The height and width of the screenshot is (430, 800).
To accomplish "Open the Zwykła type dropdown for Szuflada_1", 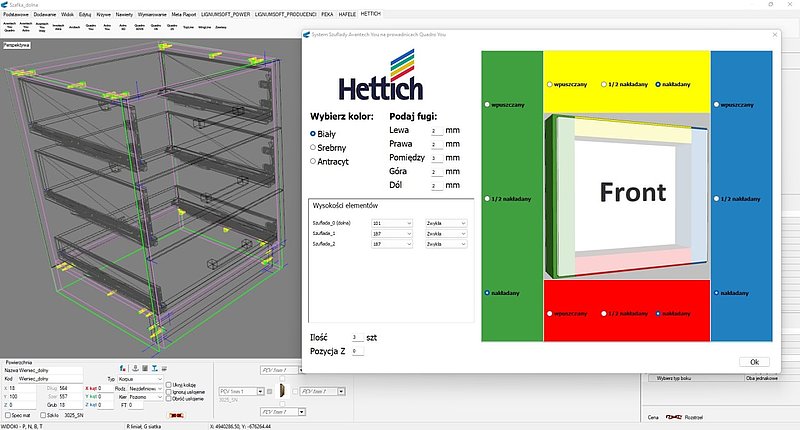I will [x=464, y=233].
